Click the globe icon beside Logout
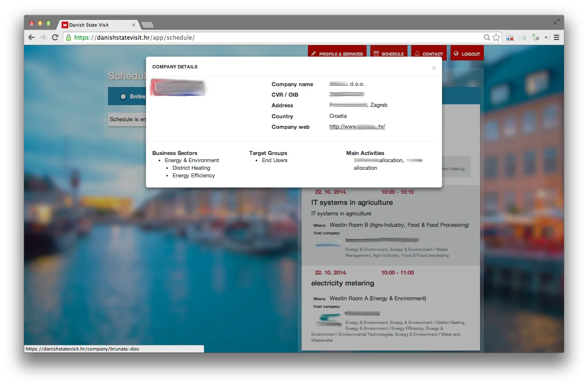Image resolution: width=588 pixels, height=386 pixels. pos(456,53)
